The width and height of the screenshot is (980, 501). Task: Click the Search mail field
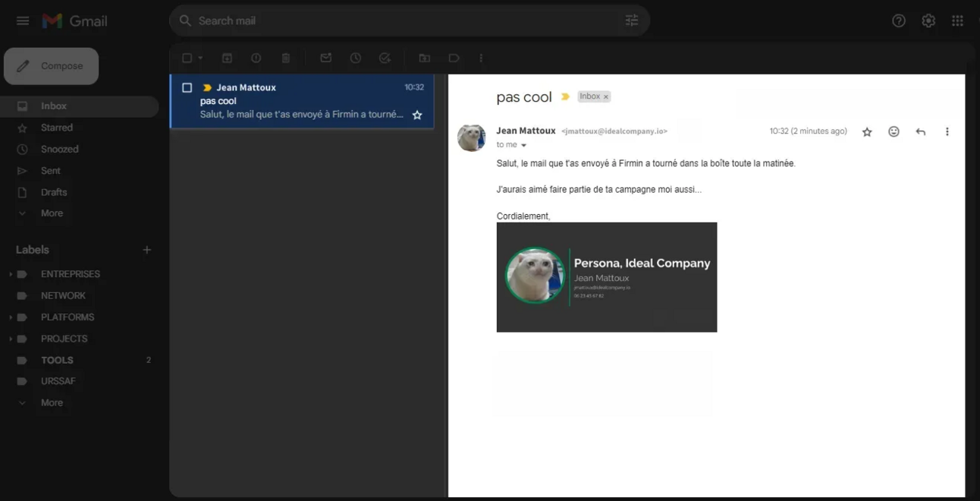(408, 20)
